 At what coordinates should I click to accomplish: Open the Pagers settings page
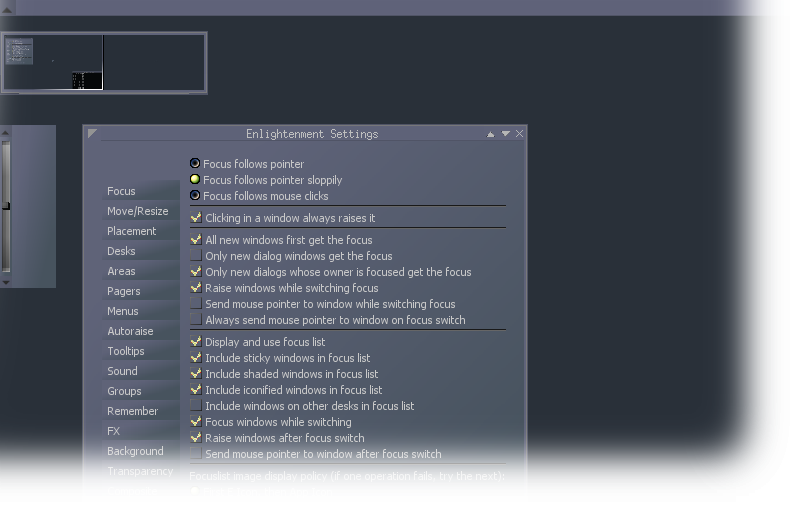[x=141, y=291]
